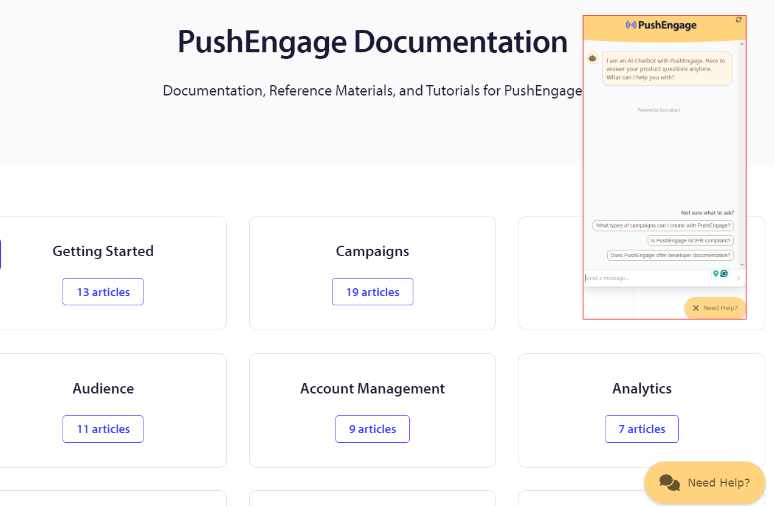The image size is (775, 506).
Task: Ask "Is PushEngage GDPR compliant?" suggestion
Action: 690,240
